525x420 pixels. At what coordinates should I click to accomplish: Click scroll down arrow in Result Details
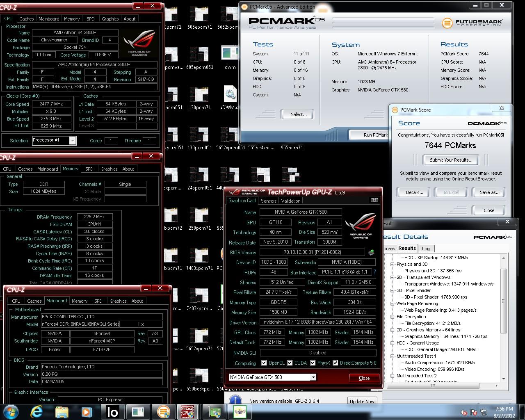click(x=504, y=379)
